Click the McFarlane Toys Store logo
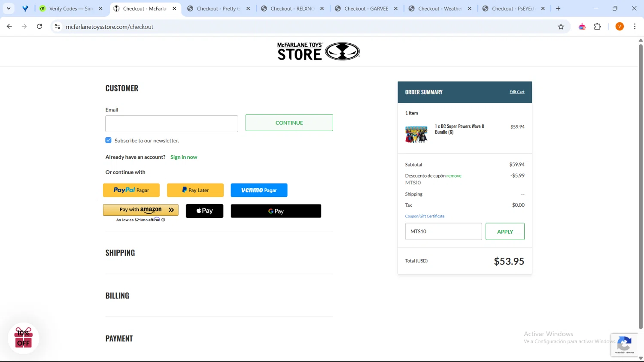The image size is (644, 362). (x=319, y=51)
